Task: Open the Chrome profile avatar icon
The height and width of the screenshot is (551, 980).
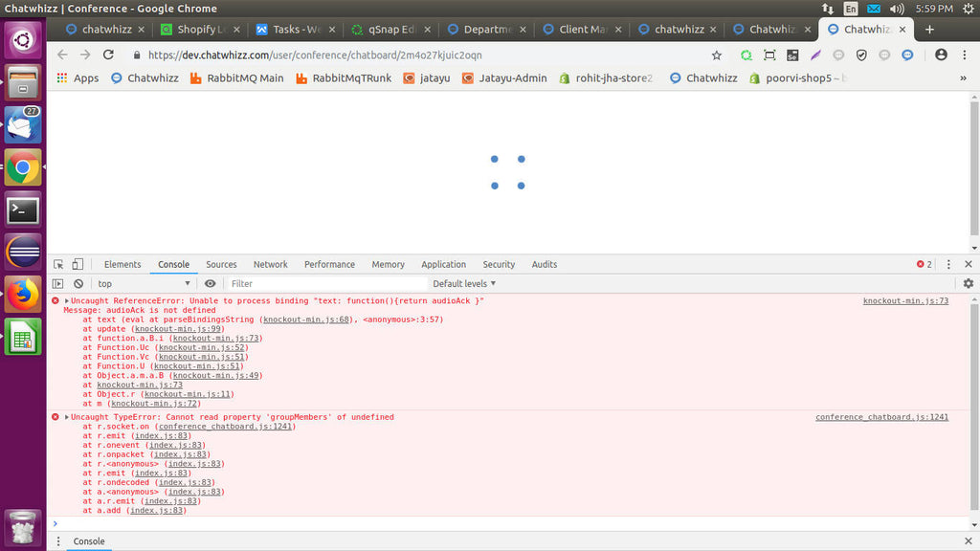Action: coord(940,55)
